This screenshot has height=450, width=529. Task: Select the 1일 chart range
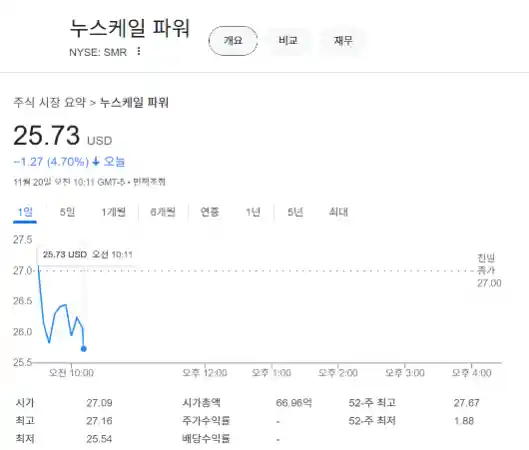25,213
